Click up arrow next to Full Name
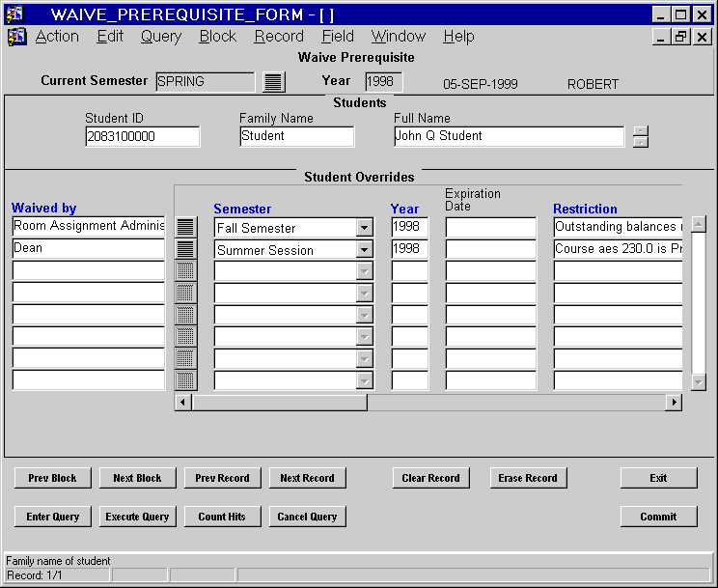The width and height of the screenshot is (718, 588). pos(641,131)
